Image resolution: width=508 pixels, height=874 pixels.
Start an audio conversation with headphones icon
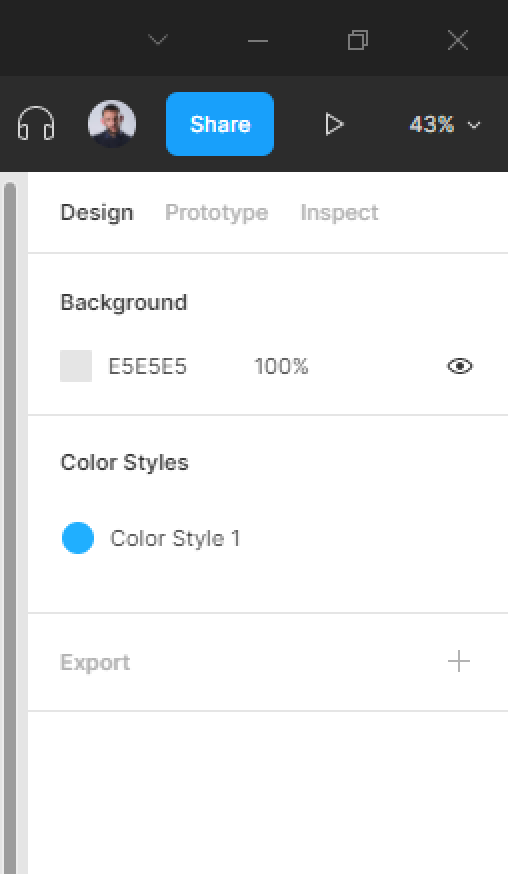[36, 123]
